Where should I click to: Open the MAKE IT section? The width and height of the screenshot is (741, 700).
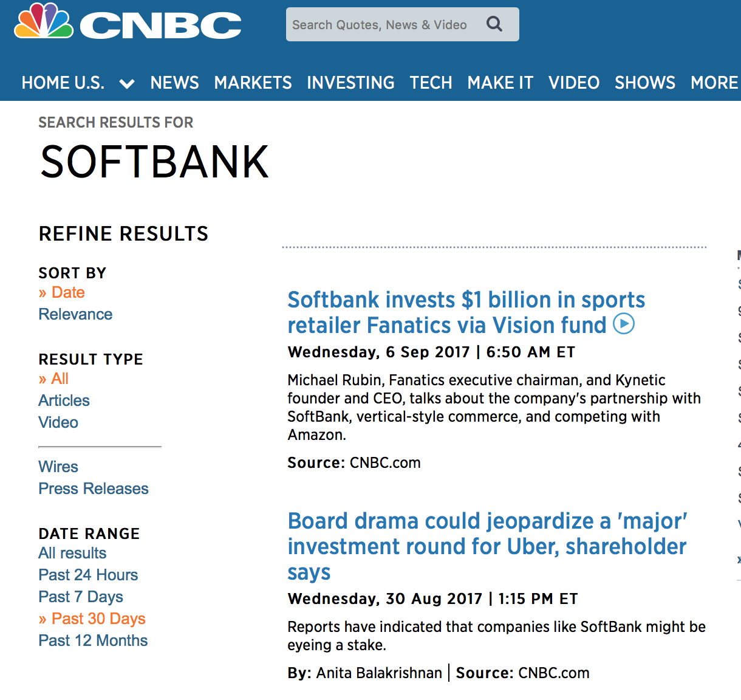tap(500, 83)
